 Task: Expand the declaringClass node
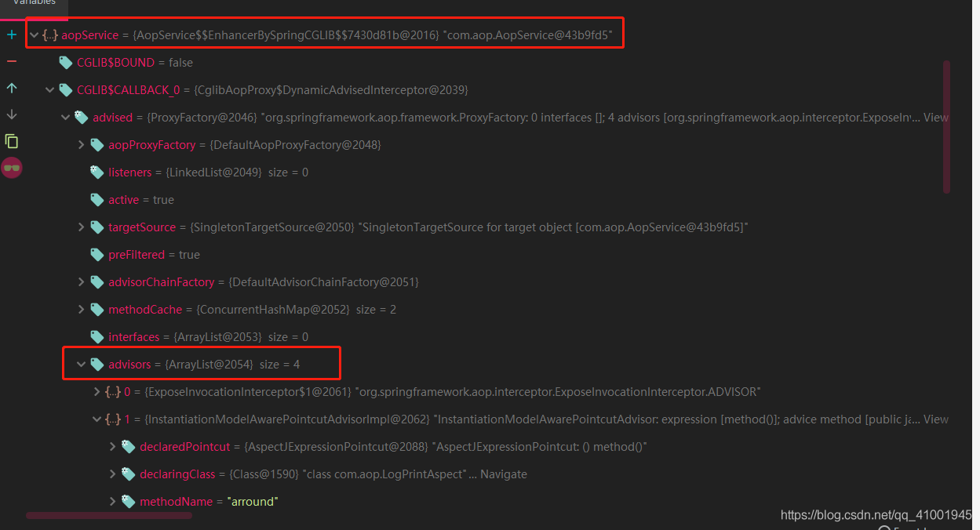pyautogui.click(x=113, y=474)
